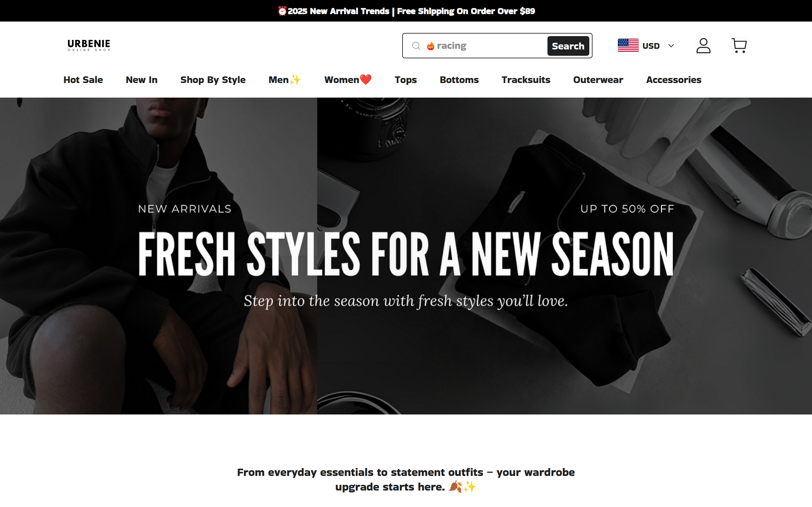This screenshot has height=507, width=812.
Task: Click the black Search button
Action: (568, 46)
